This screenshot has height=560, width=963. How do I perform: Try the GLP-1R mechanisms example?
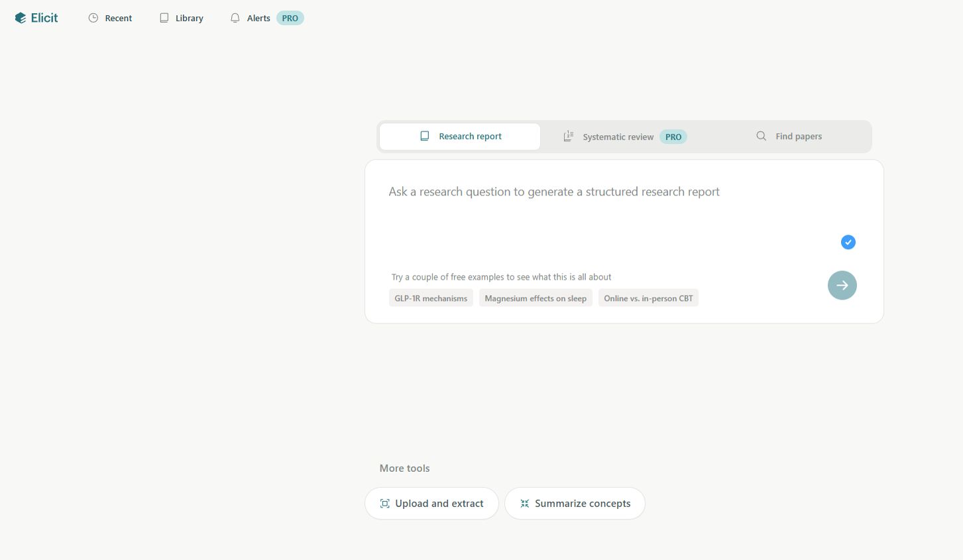(x=431, y=298)
